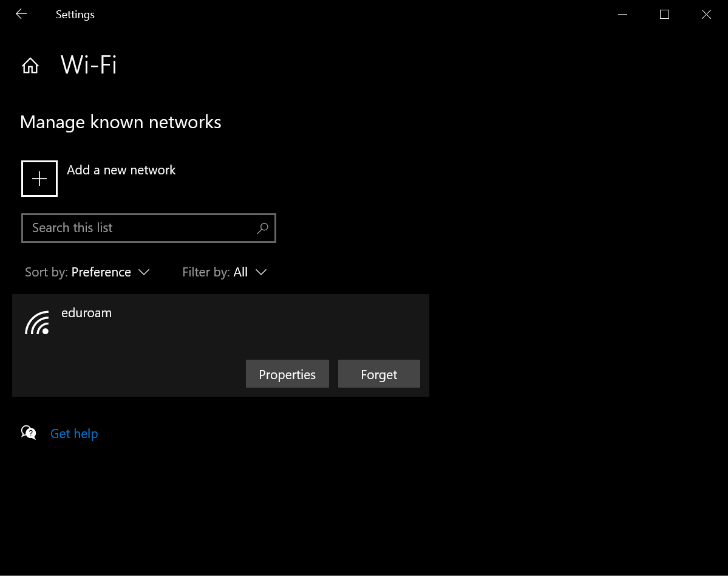
Task: Go back using the arrow icon
Action: pos(21,14)
